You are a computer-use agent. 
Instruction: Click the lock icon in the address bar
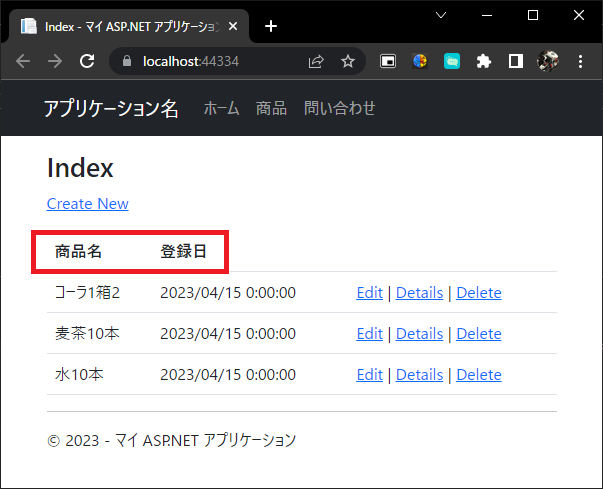[x=127, y=61]
